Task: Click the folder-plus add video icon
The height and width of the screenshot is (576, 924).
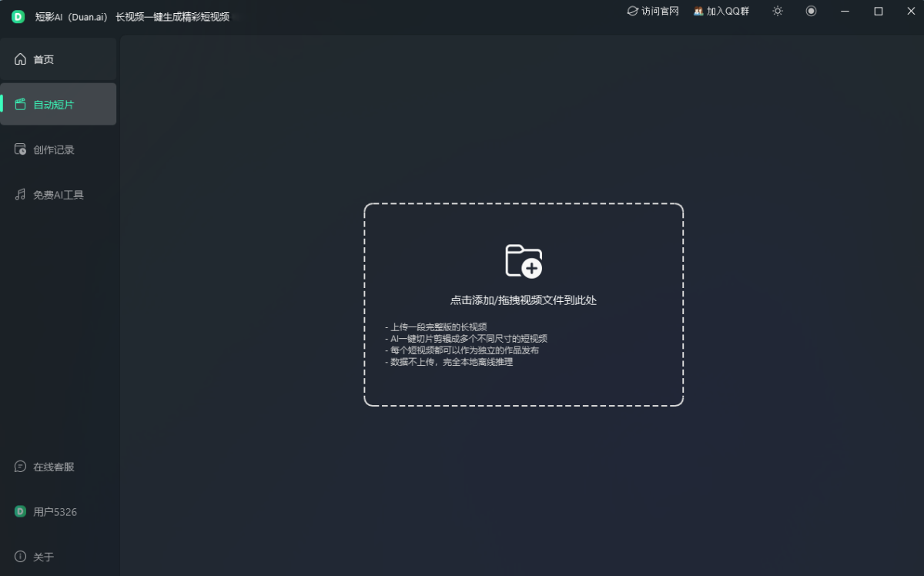Action: pyautogui.click(x=524, y=261)
